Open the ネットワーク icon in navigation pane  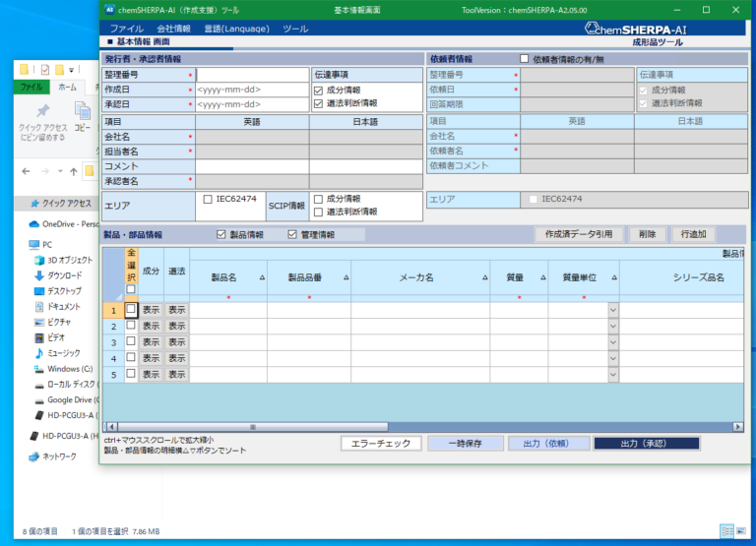pos(34,456)
